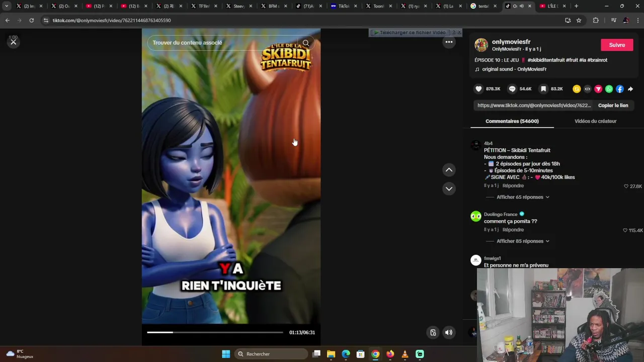Open Duolingo France avatar
Image resolution: width=644 pixels, height=362 pixels.
(x=476, y=216)
